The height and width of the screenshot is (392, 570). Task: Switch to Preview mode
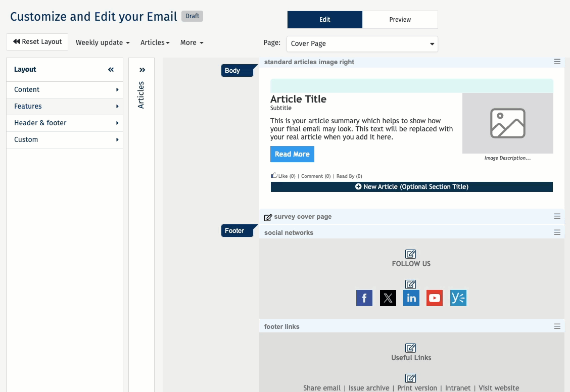(x=400, y=20)
